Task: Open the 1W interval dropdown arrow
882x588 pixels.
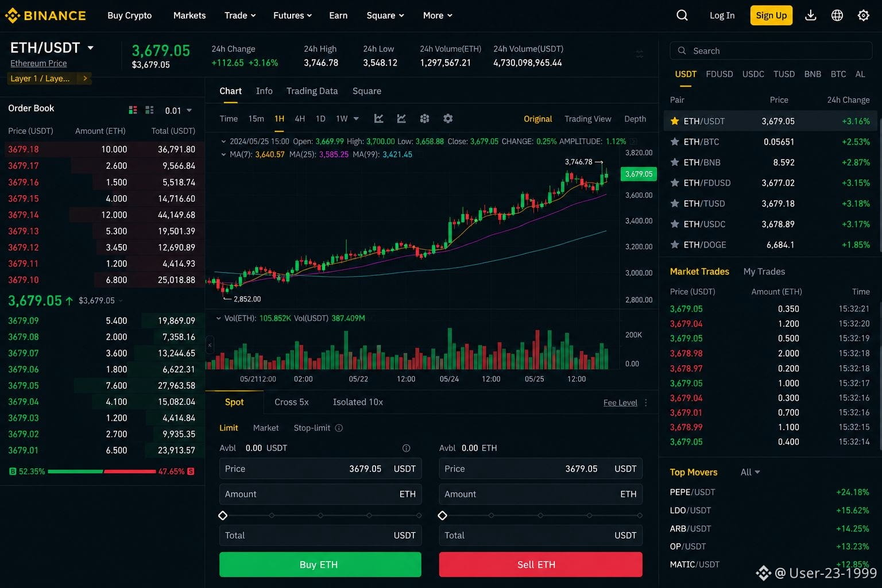Action: tap(356, 119)
